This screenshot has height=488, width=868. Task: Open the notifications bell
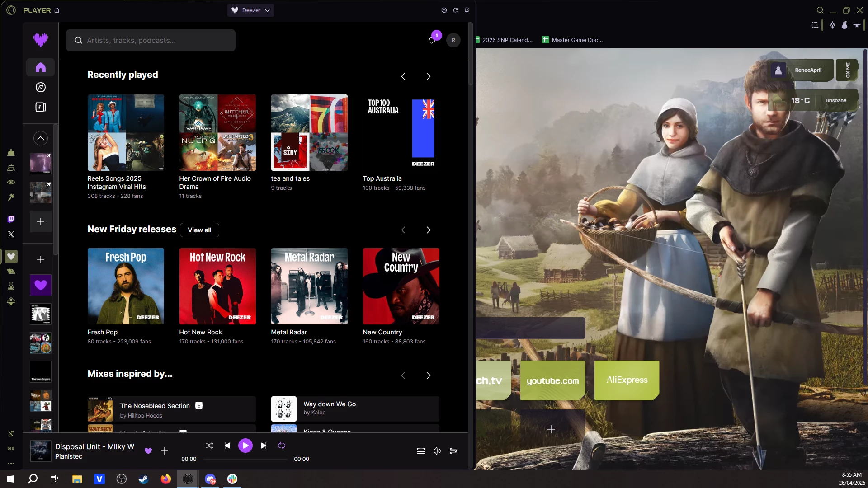coord(432,40)
